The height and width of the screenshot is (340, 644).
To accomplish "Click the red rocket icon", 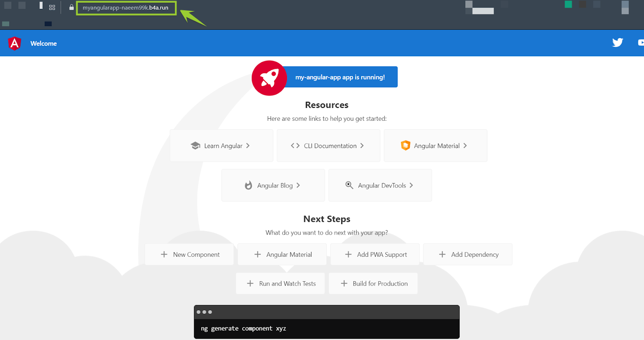I will coord(269,78).
